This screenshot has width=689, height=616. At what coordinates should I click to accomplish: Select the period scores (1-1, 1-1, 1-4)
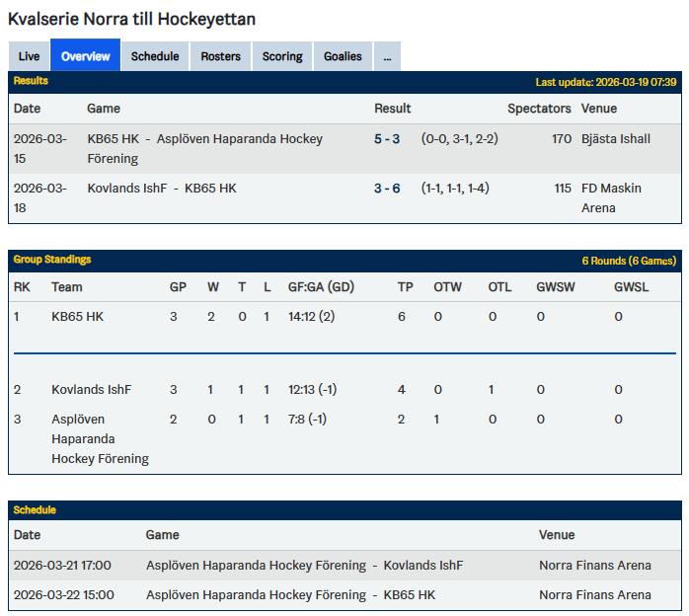point(455,188)
